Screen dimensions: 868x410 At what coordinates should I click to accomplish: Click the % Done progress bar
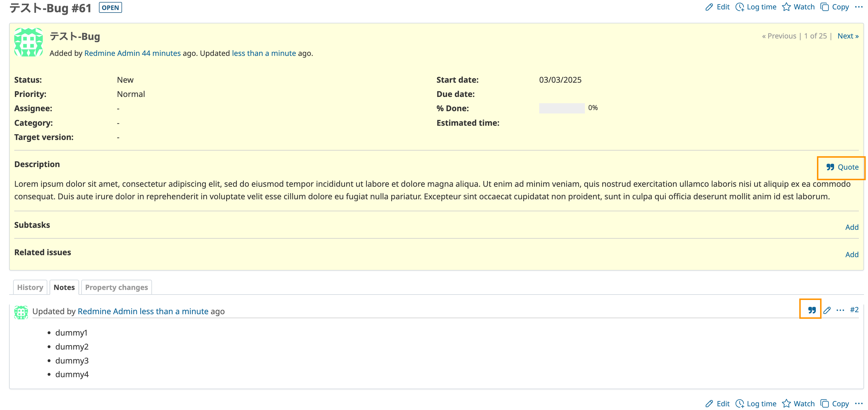coord(561,108)
